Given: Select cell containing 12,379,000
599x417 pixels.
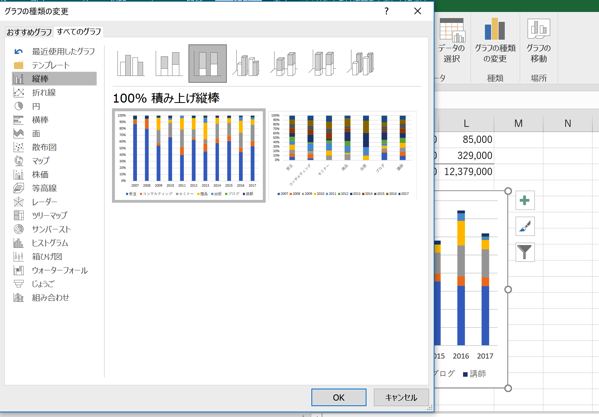Looking at the screenshot, I should [466, 171].
